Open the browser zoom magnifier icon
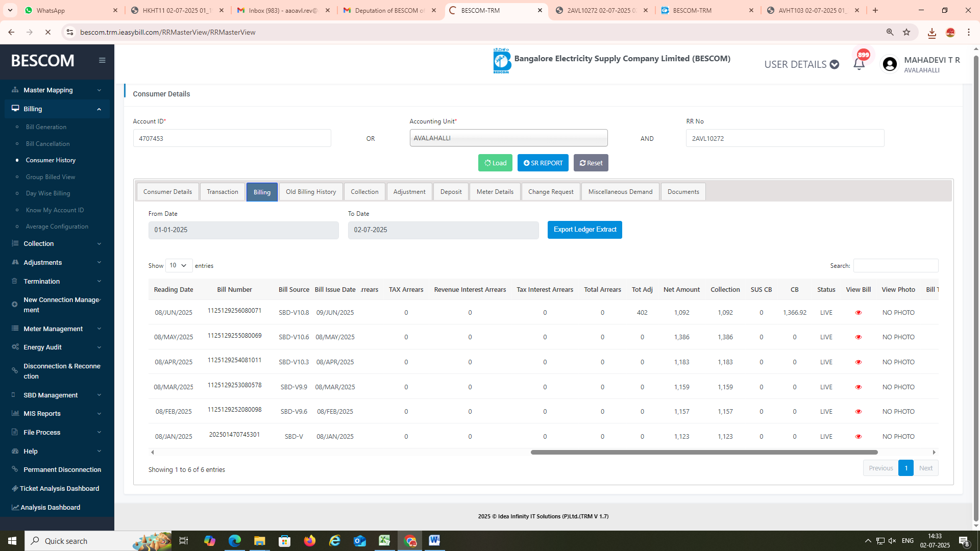This screenshot has width=980, height=551. [890, 32]
